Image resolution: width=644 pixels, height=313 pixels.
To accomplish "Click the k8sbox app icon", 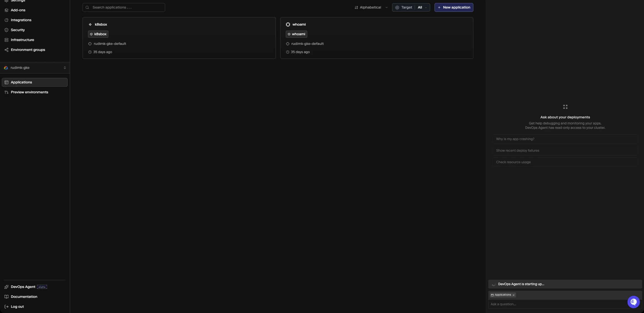I will 90,25.
